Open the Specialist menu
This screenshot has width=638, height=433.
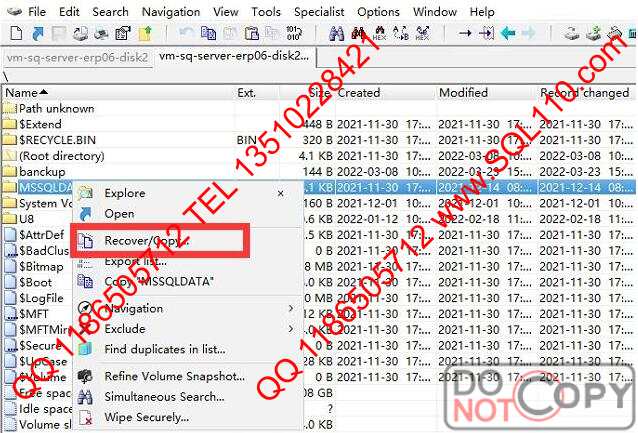coord(318,11)
